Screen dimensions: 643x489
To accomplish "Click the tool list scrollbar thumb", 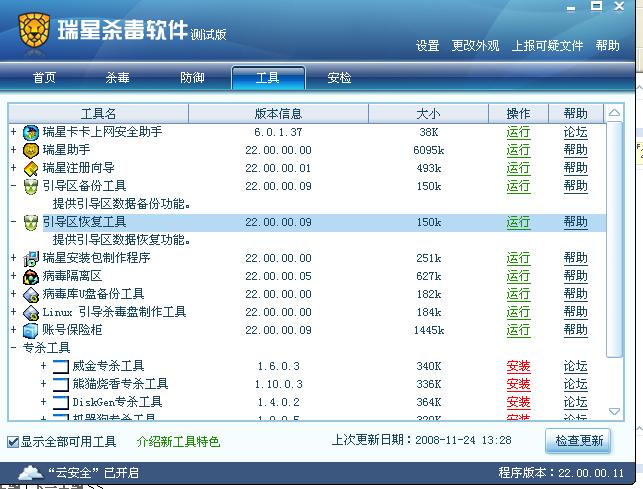I will click(614, 240).
